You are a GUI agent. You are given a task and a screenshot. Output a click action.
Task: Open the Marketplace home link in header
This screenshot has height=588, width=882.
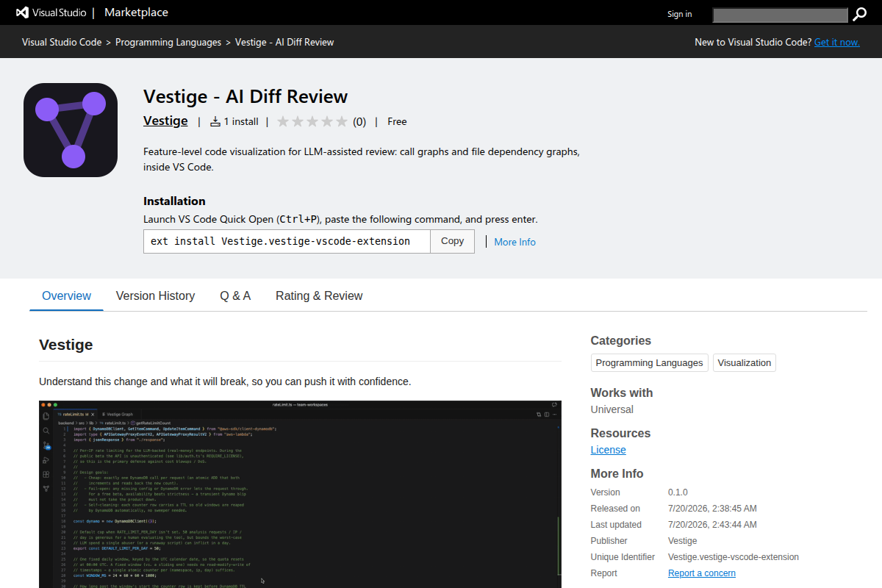coord(136,12)
